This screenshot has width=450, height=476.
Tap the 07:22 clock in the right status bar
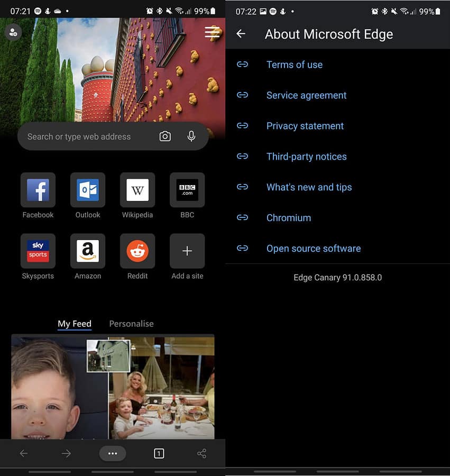tap(246, 12)
